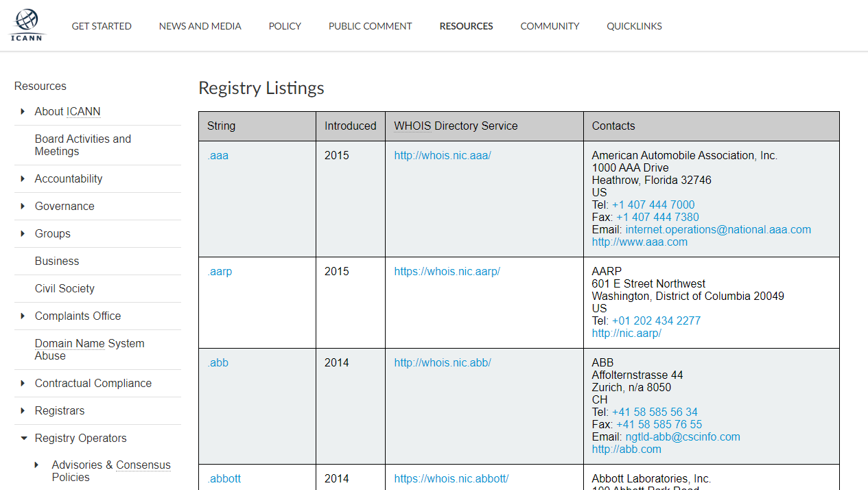Email internet.operations@national.aaa.com
The width and height of the screenshot is (868, 490).
tap(718, 229)
